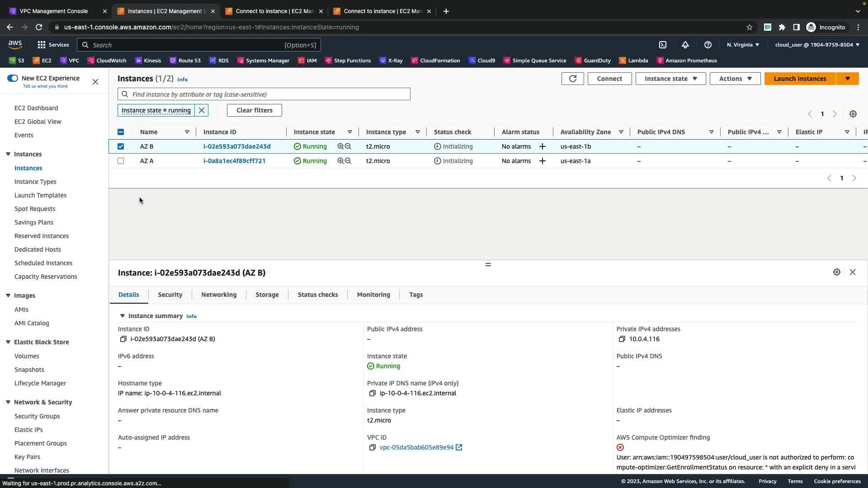Open the CloudShell icon in the top bar
This screenshot has width=868, height=488.
(x=663, y=45)
